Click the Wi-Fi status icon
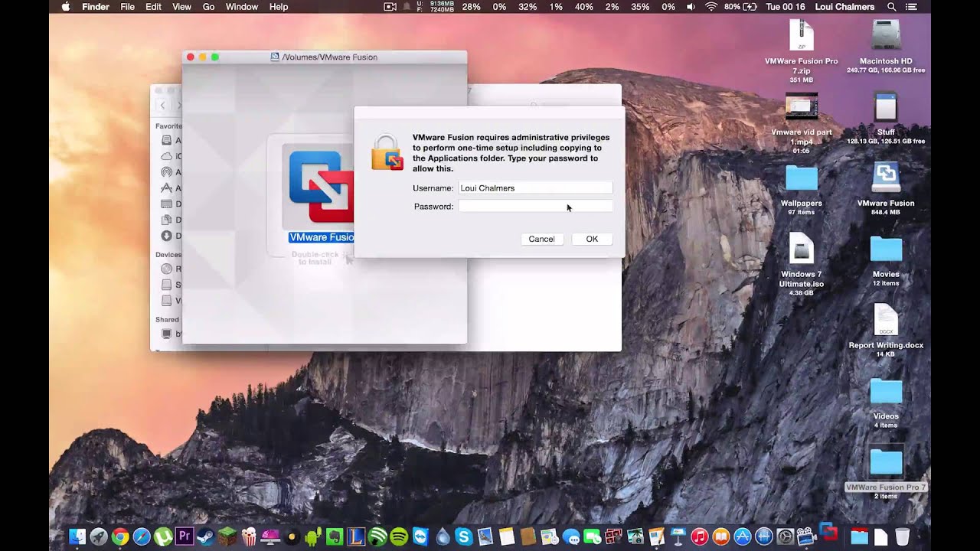980x551 pixels. click(711, 7)
